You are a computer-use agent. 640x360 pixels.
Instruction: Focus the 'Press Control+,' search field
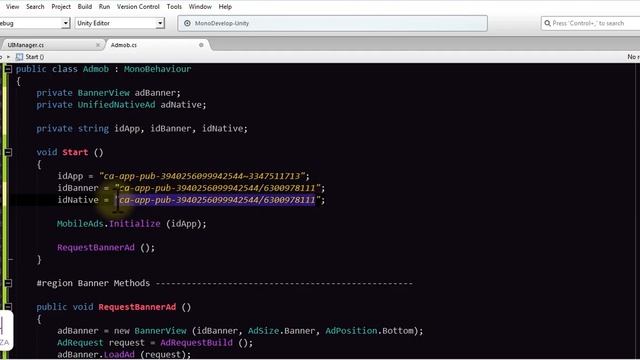pyautogui.click(x=591, y=23)
